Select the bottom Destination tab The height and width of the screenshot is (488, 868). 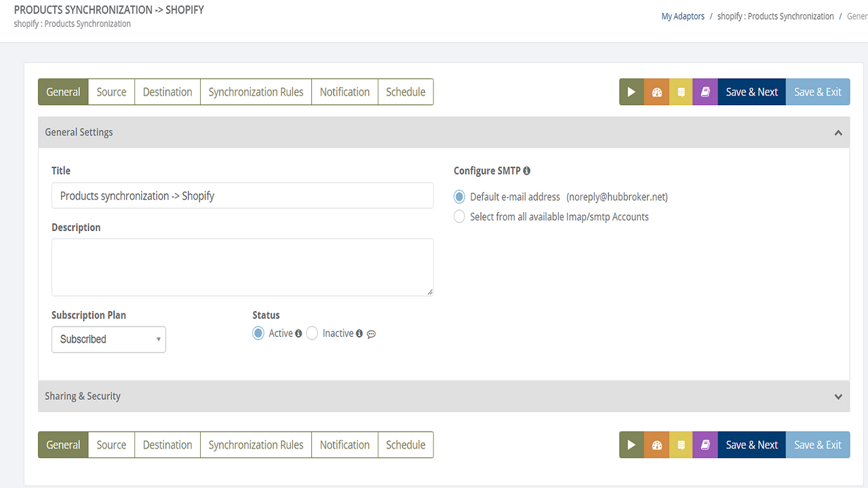coord(167,445)
